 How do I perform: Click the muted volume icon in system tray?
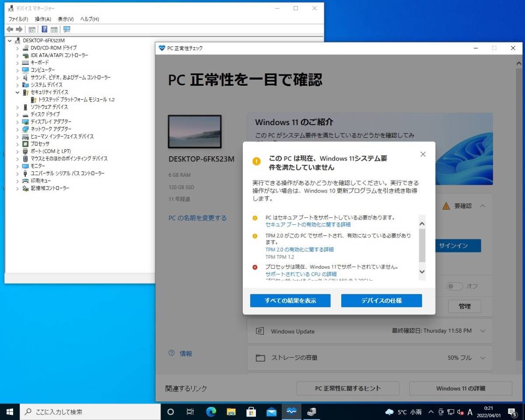tap(460, 412)
